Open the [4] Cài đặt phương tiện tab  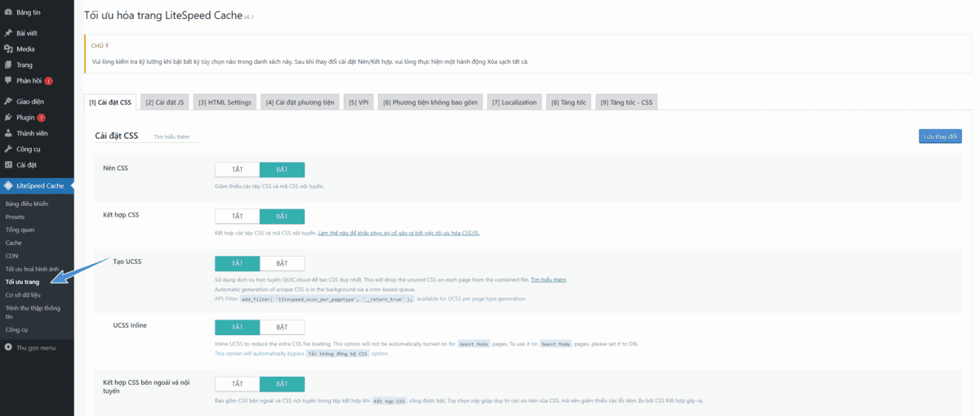point(300,102)
